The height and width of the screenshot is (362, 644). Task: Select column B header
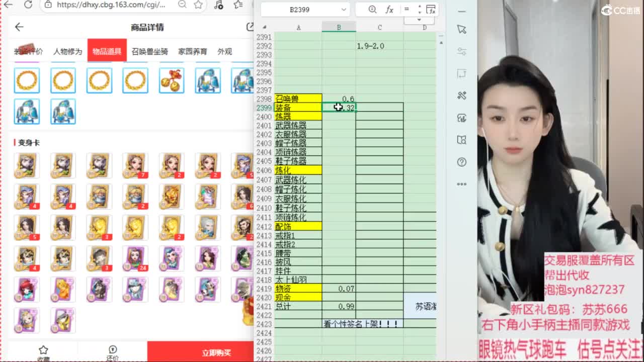(x=339, y=27)
